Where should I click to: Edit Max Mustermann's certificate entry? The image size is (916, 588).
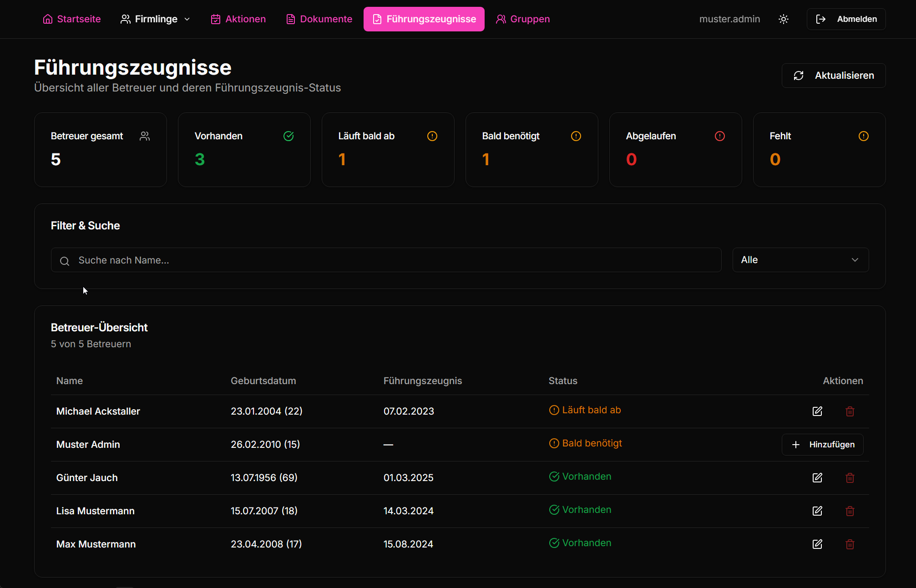coord(817,544)
